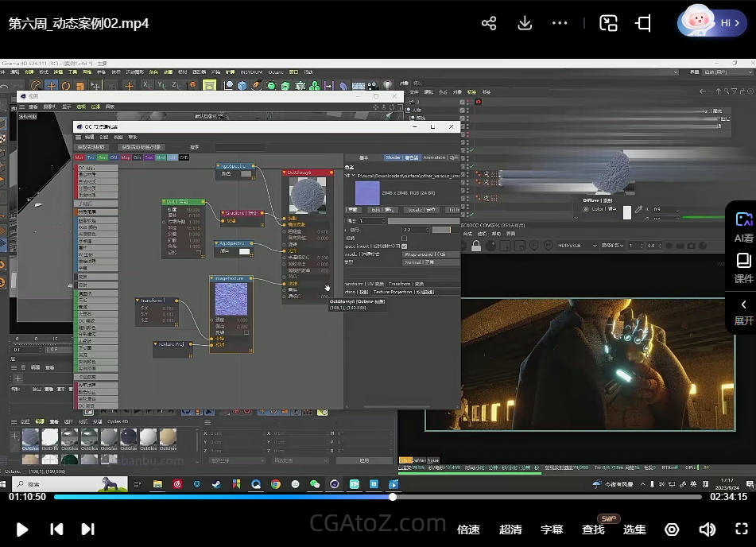Skip to the next video

coord(87,529)
